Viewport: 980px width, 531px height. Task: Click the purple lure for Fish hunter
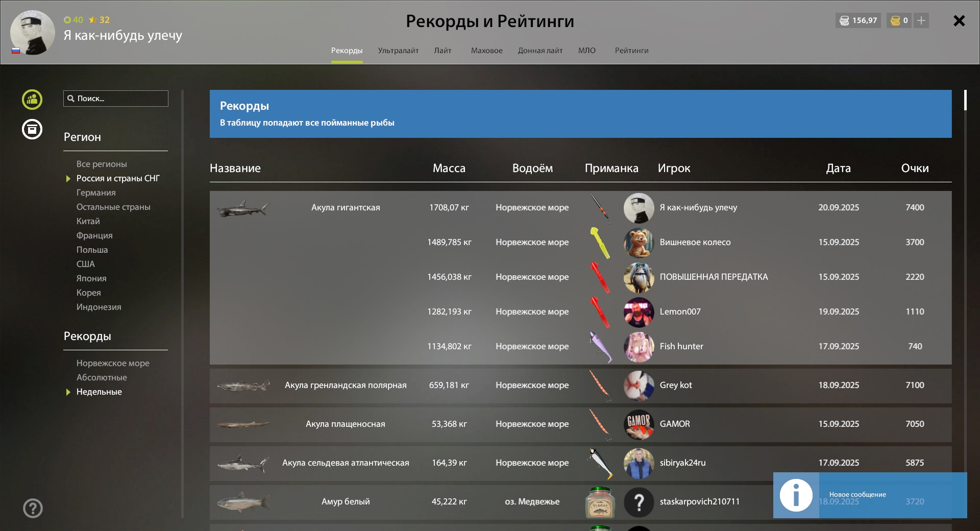click(600, 347)
